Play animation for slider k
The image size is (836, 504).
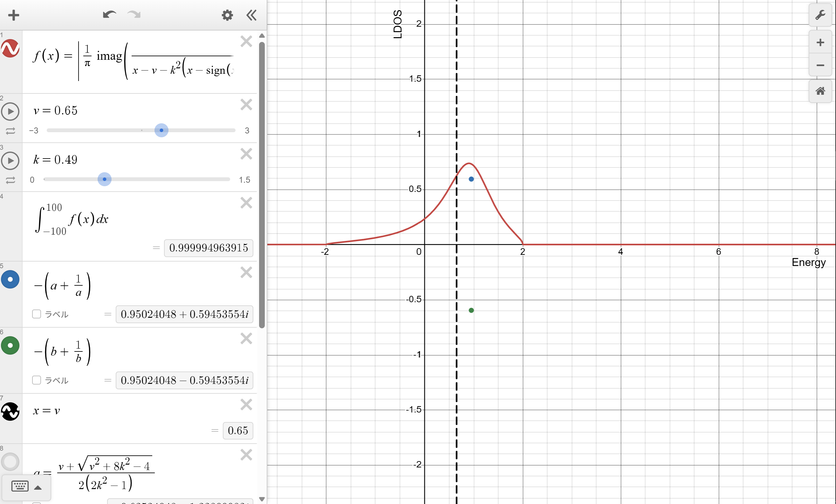point(10,161)
